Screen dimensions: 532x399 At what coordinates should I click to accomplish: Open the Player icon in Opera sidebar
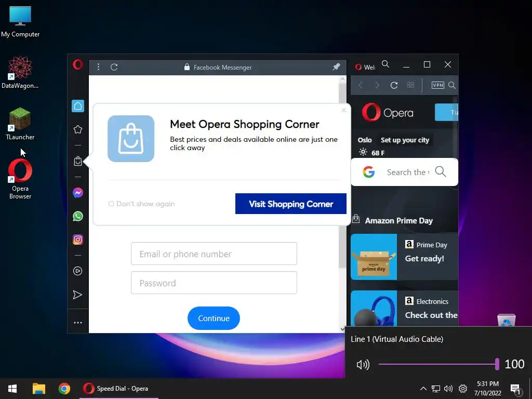tap(78, 271)
